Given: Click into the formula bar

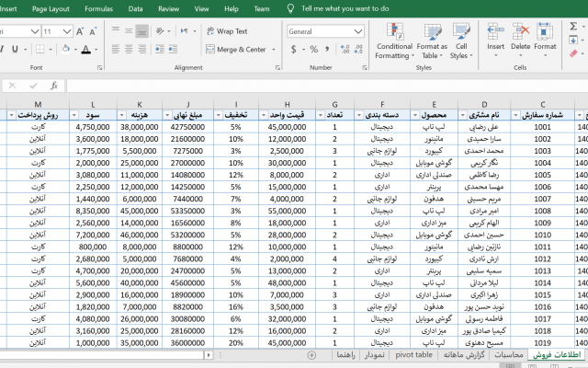Looking at the screenshot, I should pyautogui.click(x=327, y=86).
